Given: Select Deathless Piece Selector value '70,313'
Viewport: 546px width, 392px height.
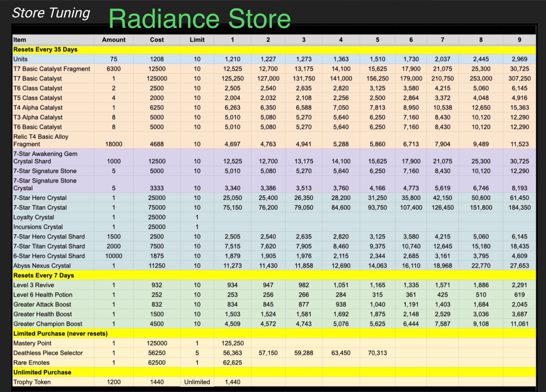Looking at the screenshot, I should point(377,353).
